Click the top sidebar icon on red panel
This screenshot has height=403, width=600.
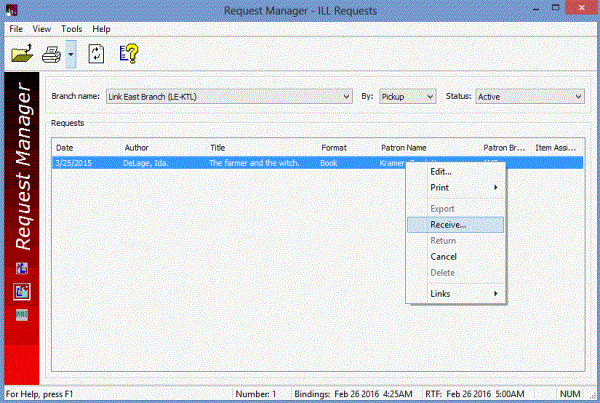(21, 269)
